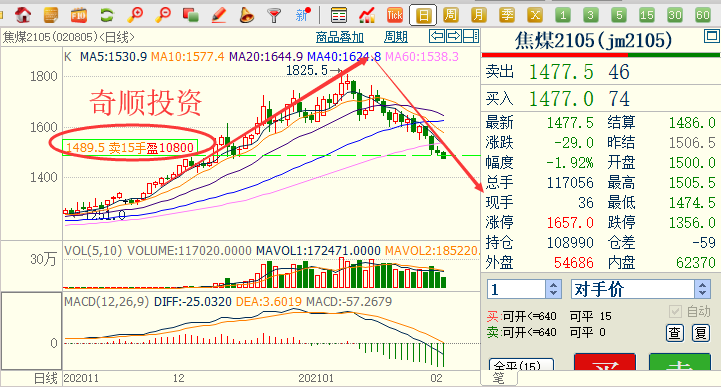
Task: Select the red pencil drawing tool
Action: (x=219, y=15)
